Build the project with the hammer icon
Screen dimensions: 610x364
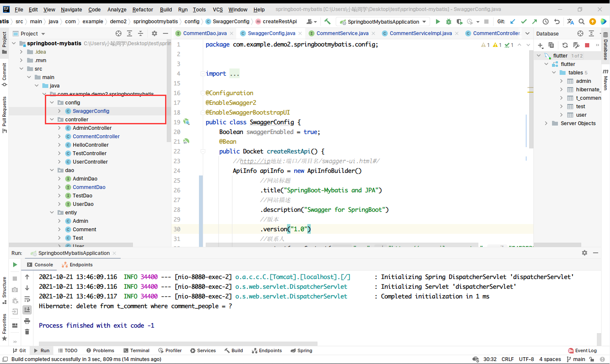point(327,22)
